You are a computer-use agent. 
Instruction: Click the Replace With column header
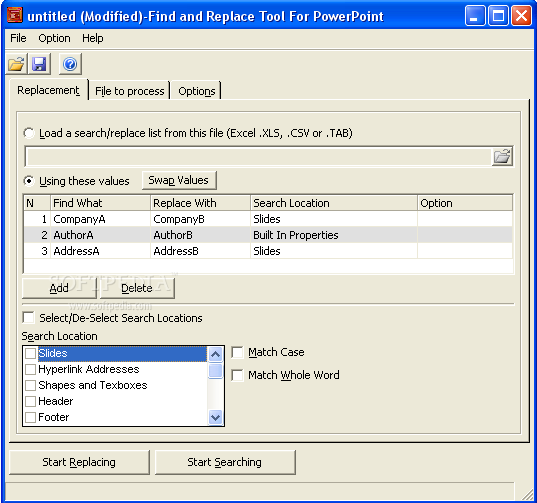[x=200, y=203]
